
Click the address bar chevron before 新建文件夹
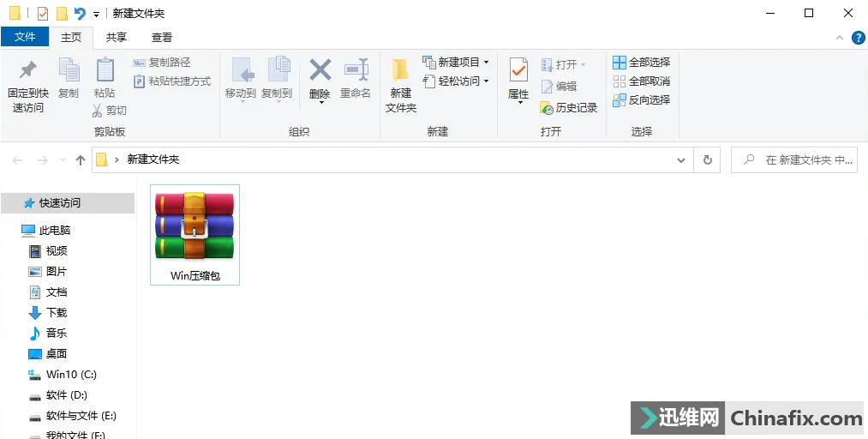coord(117,160)
